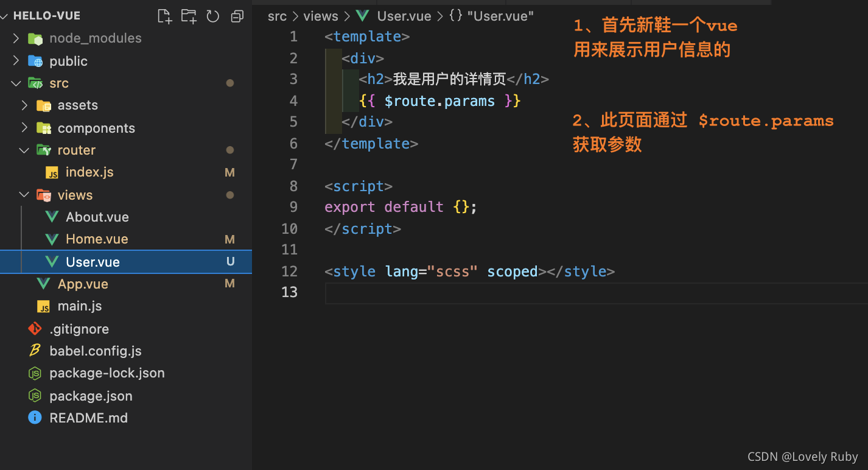Select the assets folder
The image size is (868, 470).
[78, 105]
